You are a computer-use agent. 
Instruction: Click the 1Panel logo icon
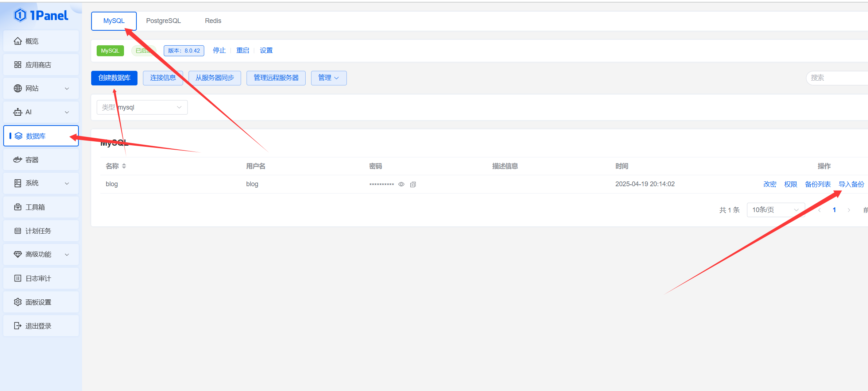tap(20, 15)
